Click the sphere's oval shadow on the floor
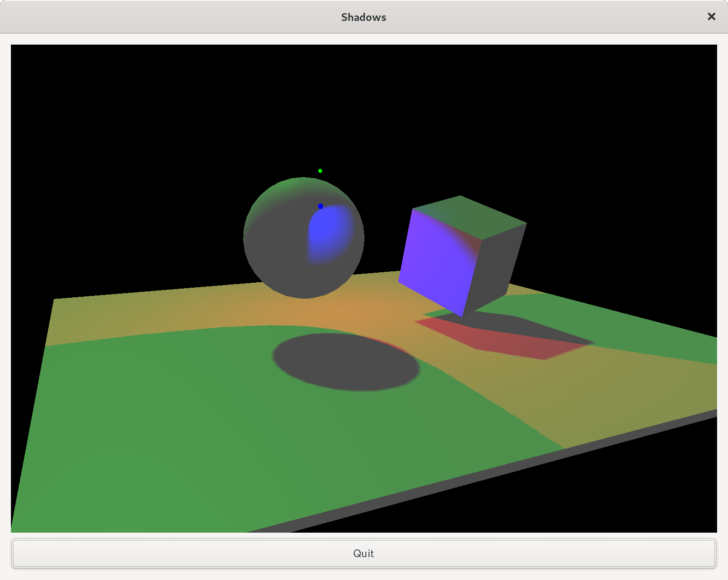This screenshot has width=728, height=580. (346, 362)
